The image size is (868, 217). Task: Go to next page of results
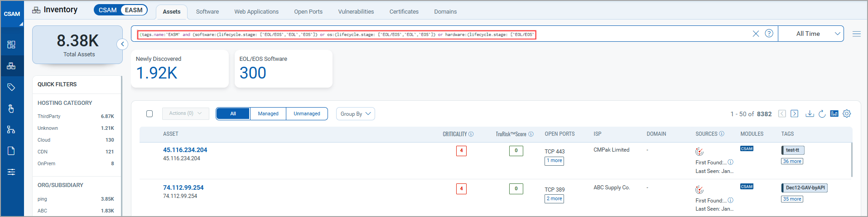point(794,113)
